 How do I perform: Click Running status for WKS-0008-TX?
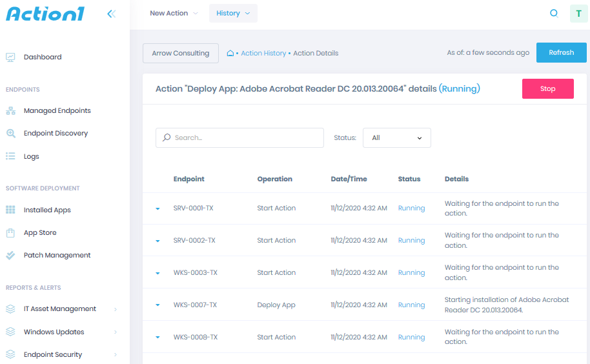[411, 338]
